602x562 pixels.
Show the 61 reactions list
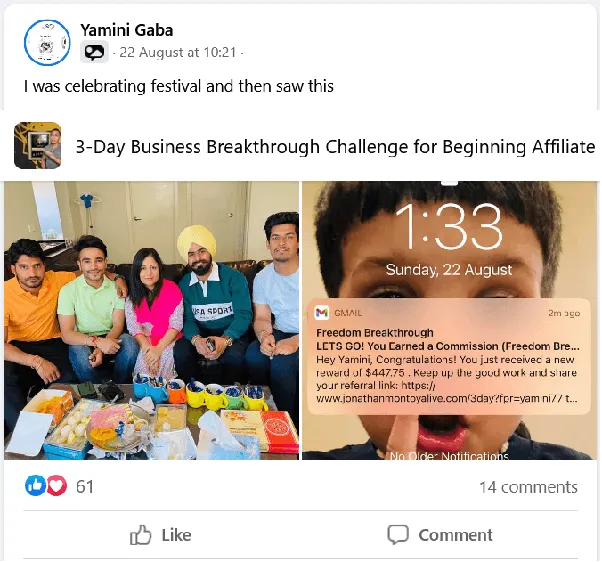85,486
